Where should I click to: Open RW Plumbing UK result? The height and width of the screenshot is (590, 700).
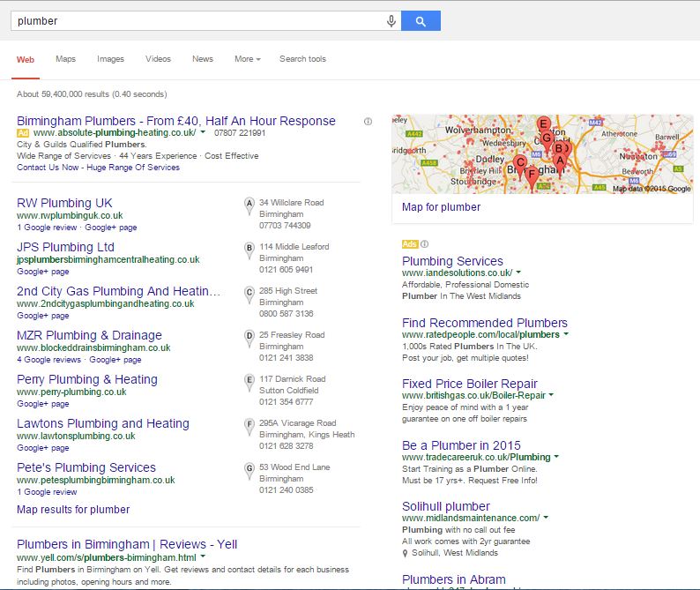64,203
